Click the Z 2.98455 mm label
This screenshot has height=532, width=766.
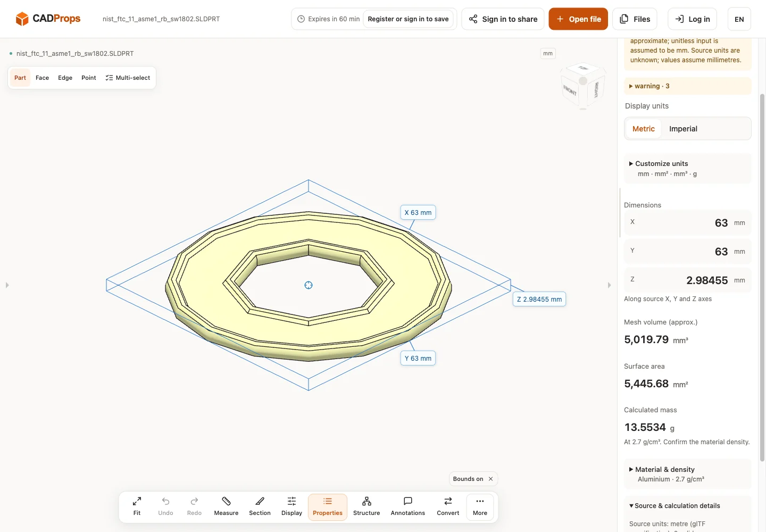click(539, 300)
